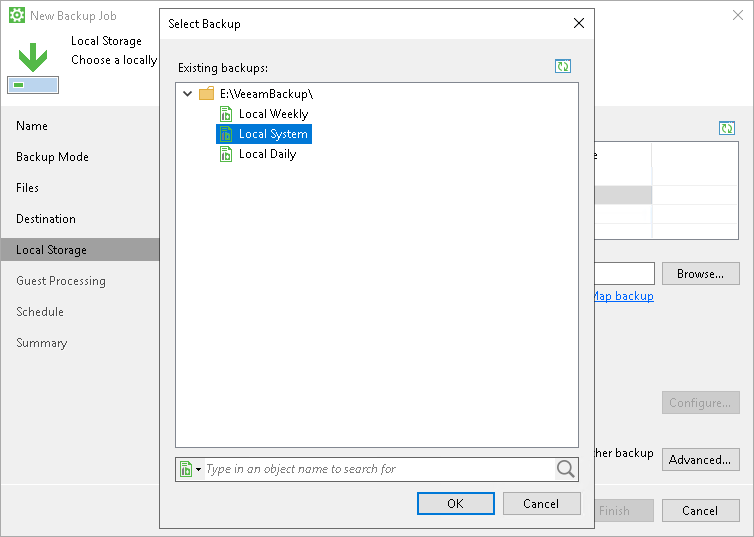Image resolution: width=754 pixels, height=537 pixels.
Task: Close the New Backup Job window
Action: pyautogui.click(x=738, y=15)
